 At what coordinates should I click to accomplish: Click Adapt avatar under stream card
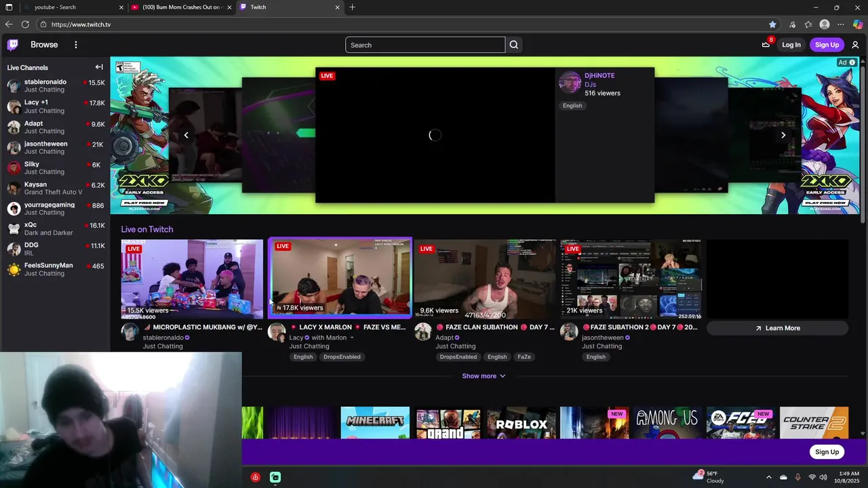coord(423,332)
